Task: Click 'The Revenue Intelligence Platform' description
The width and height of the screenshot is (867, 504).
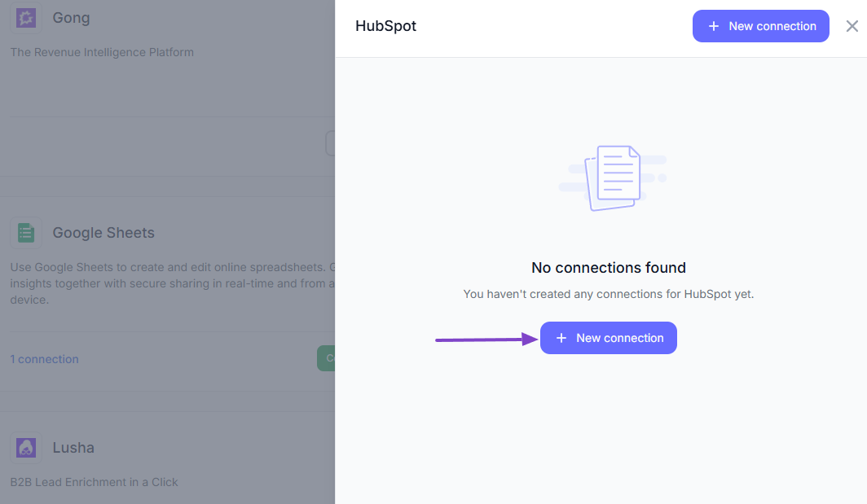Action: point(102,52)
